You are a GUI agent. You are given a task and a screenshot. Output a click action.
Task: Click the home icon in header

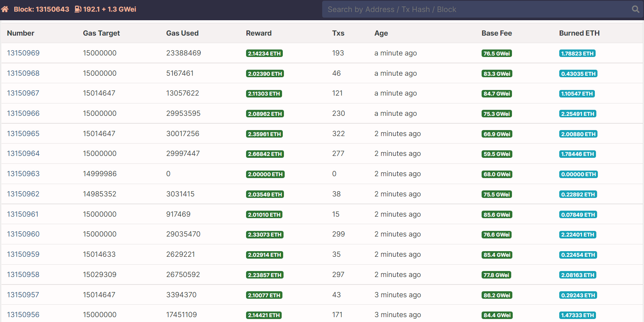point(5,9)
